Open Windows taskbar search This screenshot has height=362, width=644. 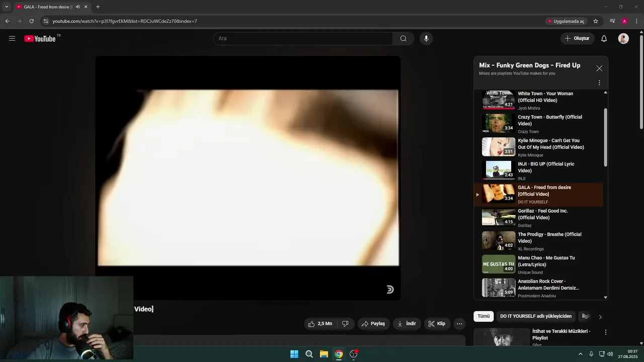[x=309, y=354]
